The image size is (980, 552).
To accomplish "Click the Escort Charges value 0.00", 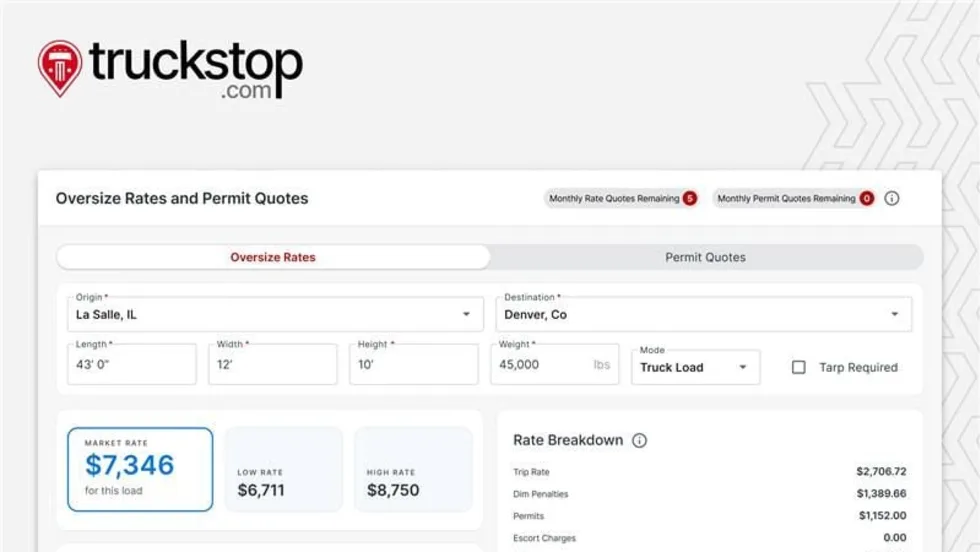I will [894, 538].
